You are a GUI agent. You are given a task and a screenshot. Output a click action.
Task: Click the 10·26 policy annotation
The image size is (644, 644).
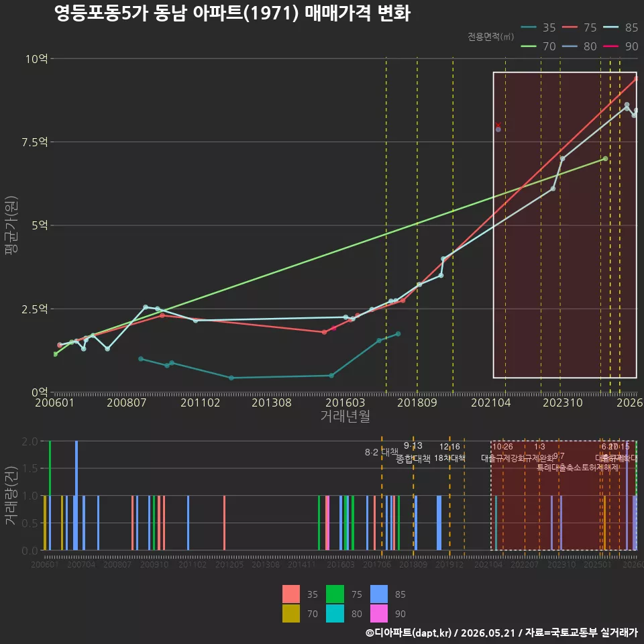502,447
